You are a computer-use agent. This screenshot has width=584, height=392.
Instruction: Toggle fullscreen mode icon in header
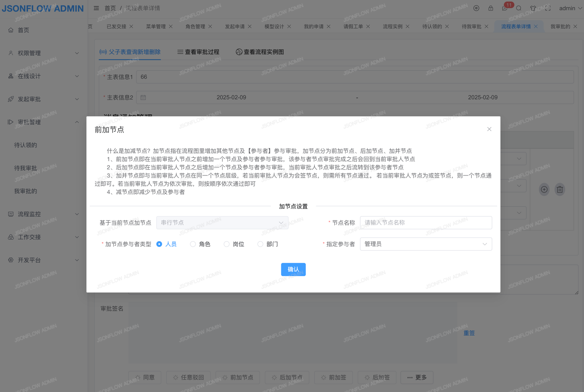548,8
